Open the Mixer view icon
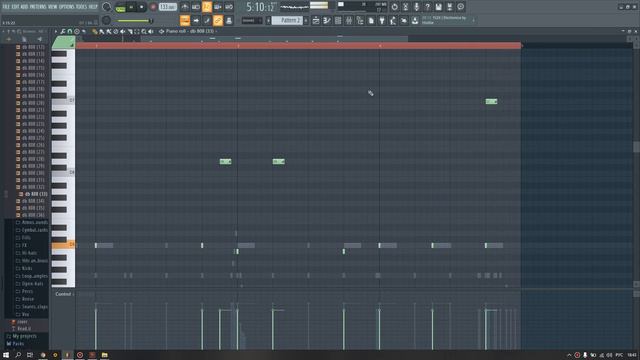 pos(349,20)
